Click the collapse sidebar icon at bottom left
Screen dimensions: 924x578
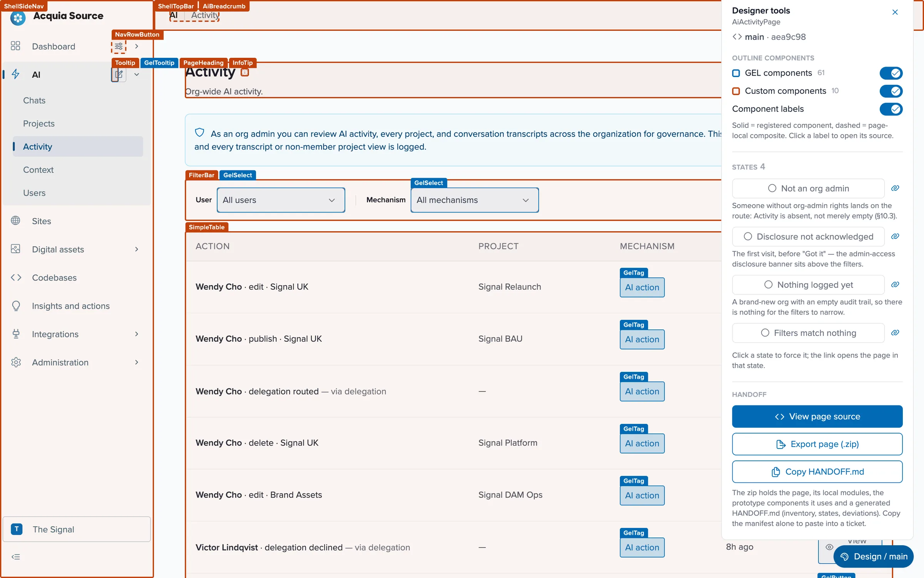click(x=16, y=557)
